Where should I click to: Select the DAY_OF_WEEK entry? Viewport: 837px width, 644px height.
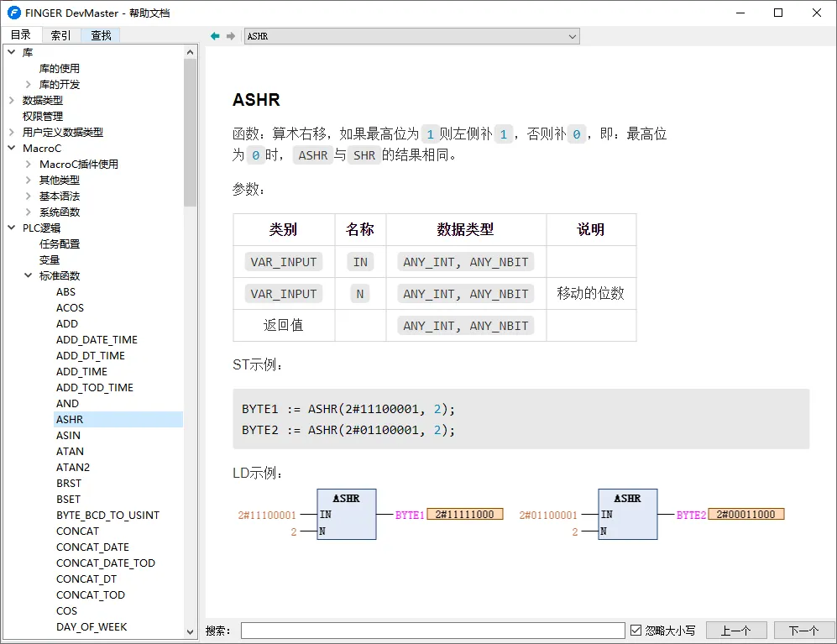pos(92,627)
